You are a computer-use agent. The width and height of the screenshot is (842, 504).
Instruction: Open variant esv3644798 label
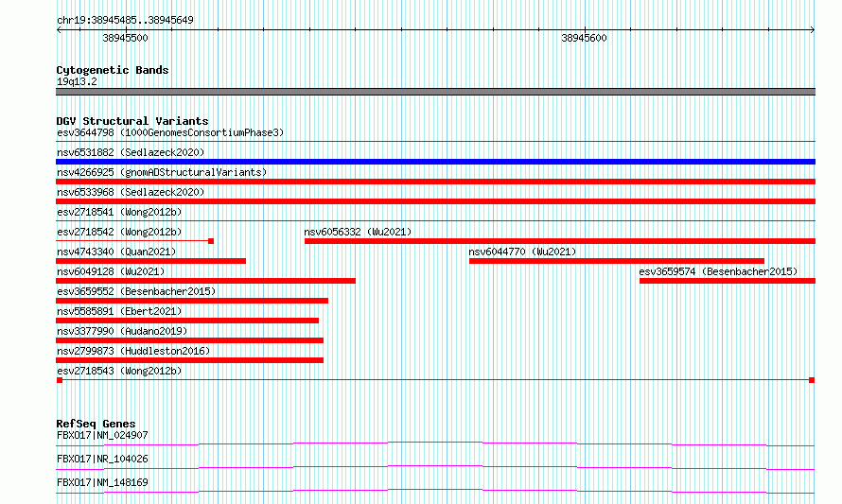tap(170, 132)
